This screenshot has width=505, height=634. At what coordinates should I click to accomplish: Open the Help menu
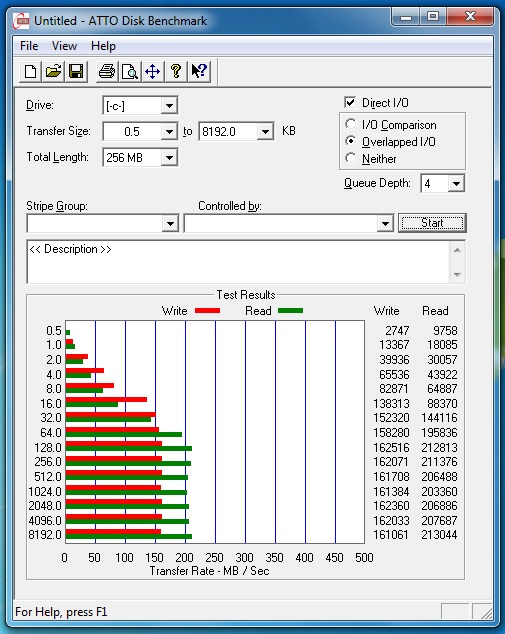(103, 46)
